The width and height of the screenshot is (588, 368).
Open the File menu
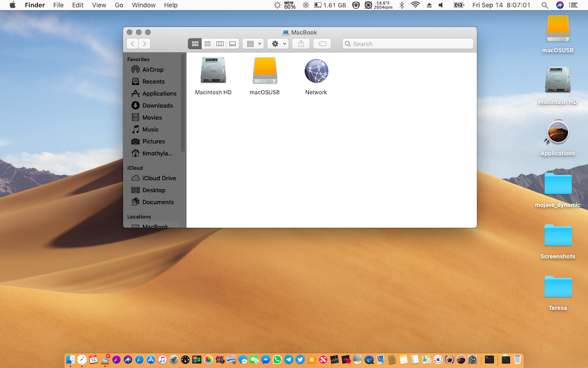tap(58, 5)
